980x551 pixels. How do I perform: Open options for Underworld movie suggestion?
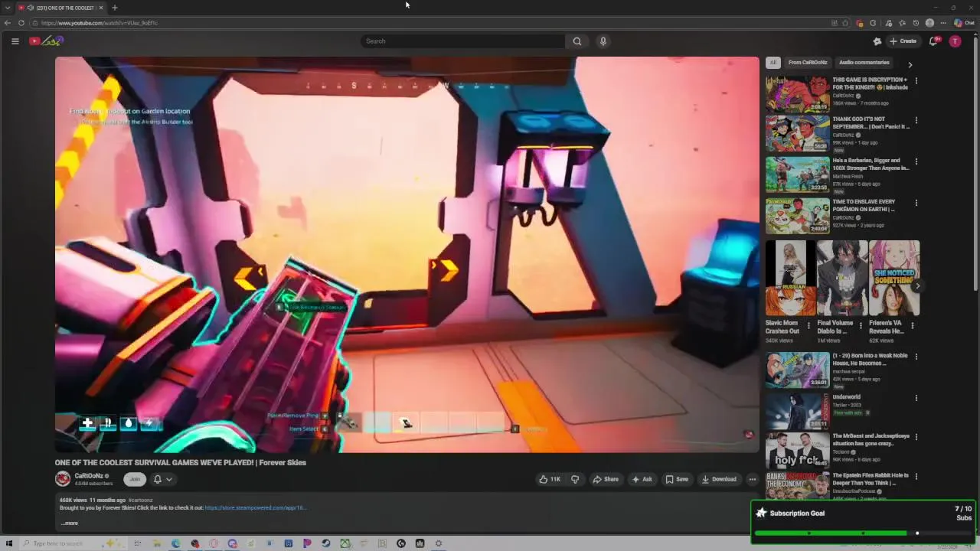(x=916, y=398)
